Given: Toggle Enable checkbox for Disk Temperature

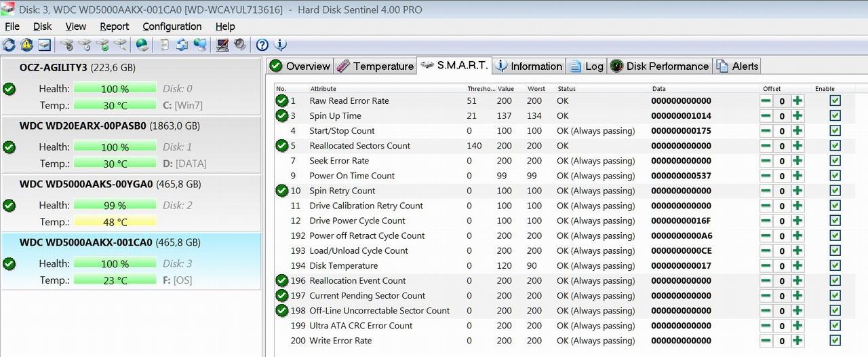Looking at the screenshot, I should click(835, 265).
